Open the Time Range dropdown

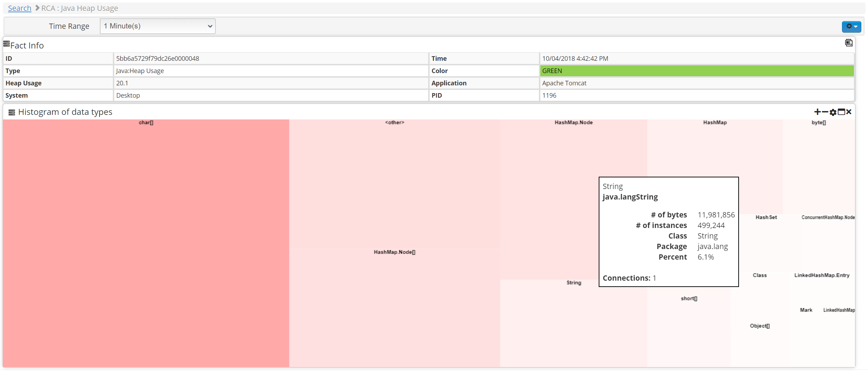click(x=157, y=26)
